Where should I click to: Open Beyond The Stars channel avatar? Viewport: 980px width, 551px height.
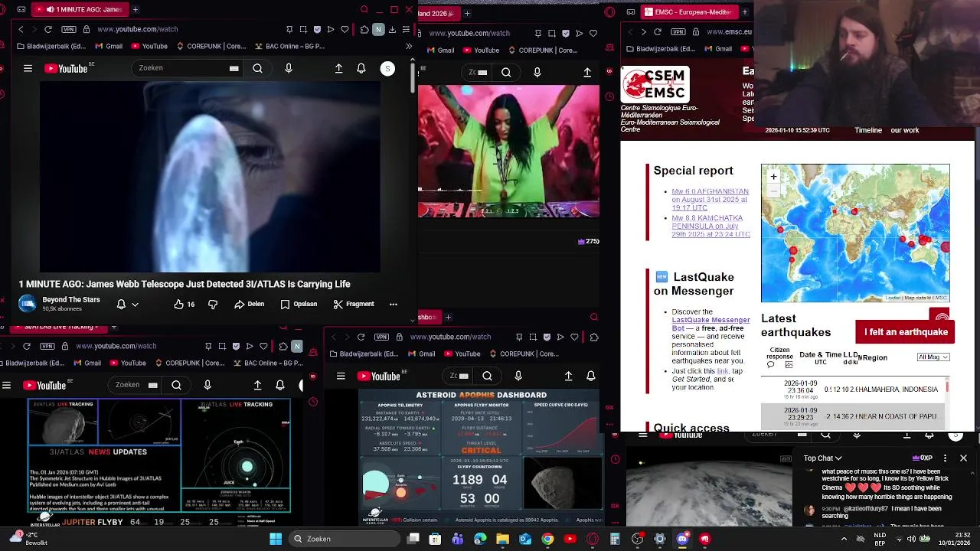coord(28,304)
